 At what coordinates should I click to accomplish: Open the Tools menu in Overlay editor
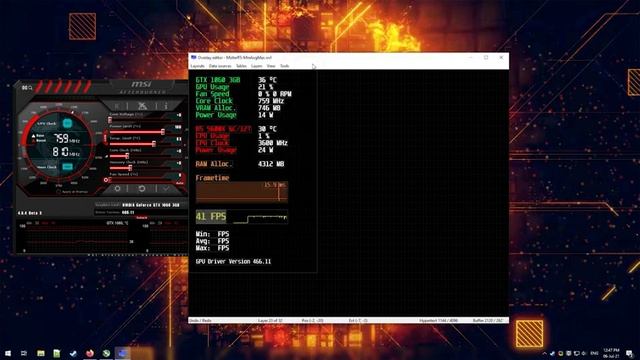[285, 66]
